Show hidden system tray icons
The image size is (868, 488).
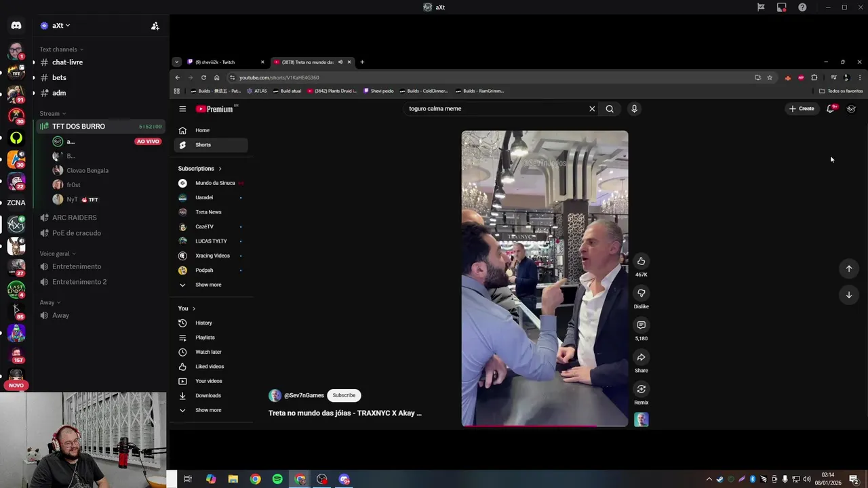pos(709,479)
